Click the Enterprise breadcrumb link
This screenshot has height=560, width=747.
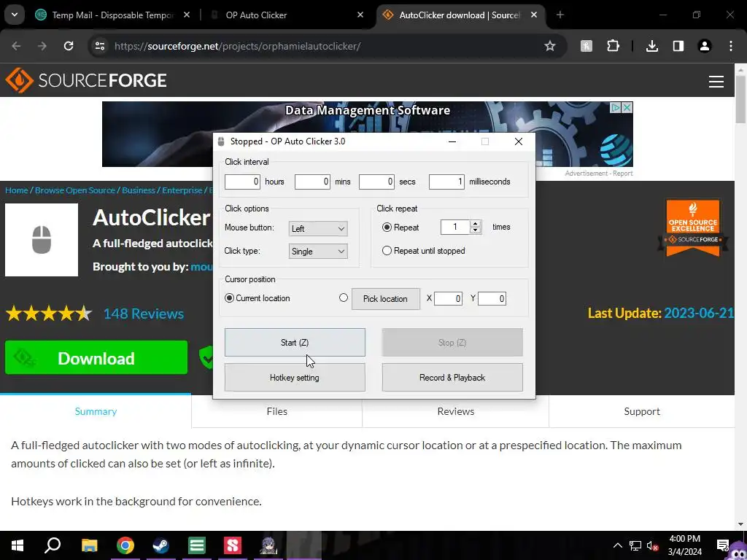(x=182, y=190)
